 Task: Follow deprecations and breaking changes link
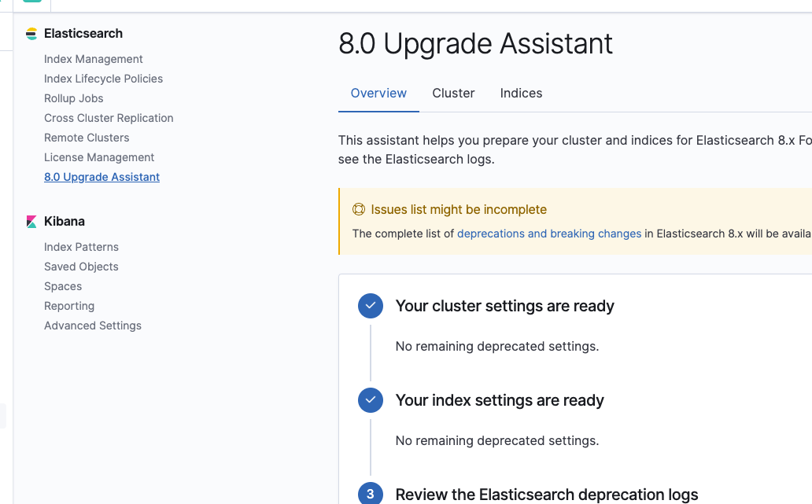coord(549,234)
